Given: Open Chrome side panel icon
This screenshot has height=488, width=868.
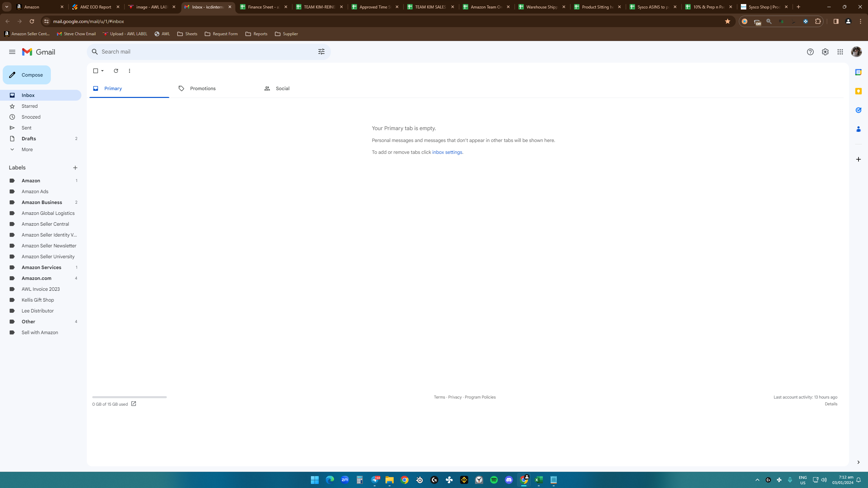Looking at the screenshot, I should tap(836, 21).
